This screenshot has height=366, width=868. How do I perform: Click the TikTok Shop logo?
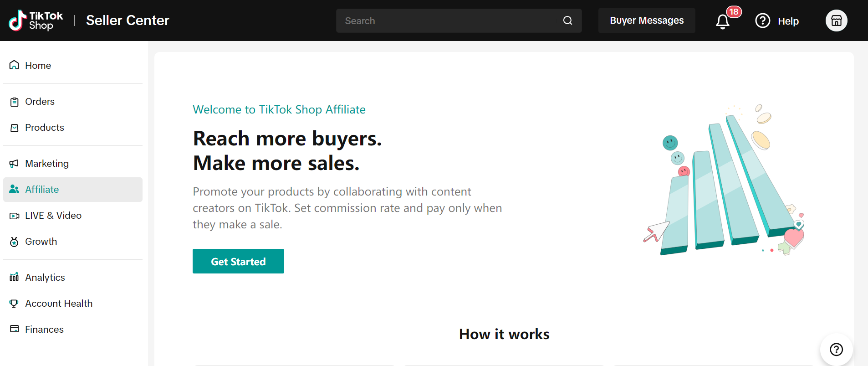click(x=36, y=21)
